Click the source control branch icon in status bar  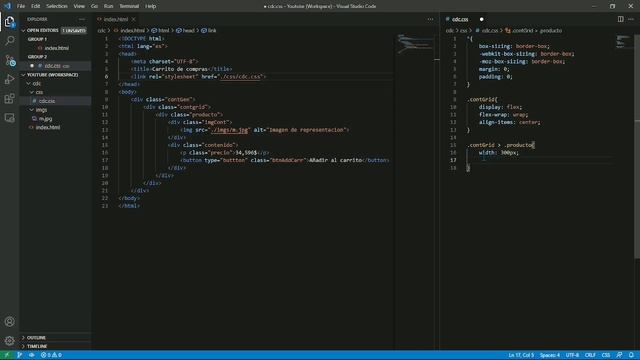pos(19,355)
